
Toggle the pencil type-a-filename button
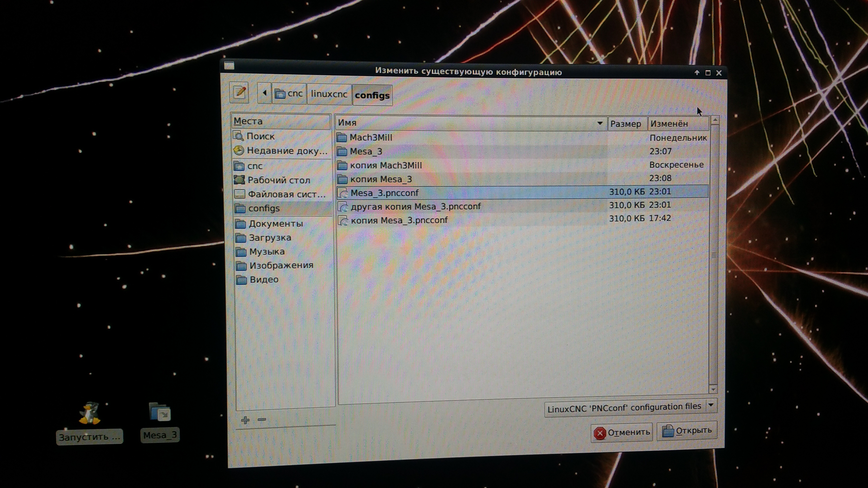click(239, 92)
